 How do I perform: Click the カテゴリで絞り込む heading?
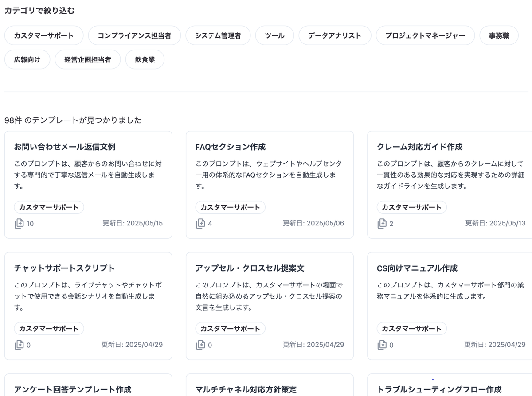pos(39,11)
